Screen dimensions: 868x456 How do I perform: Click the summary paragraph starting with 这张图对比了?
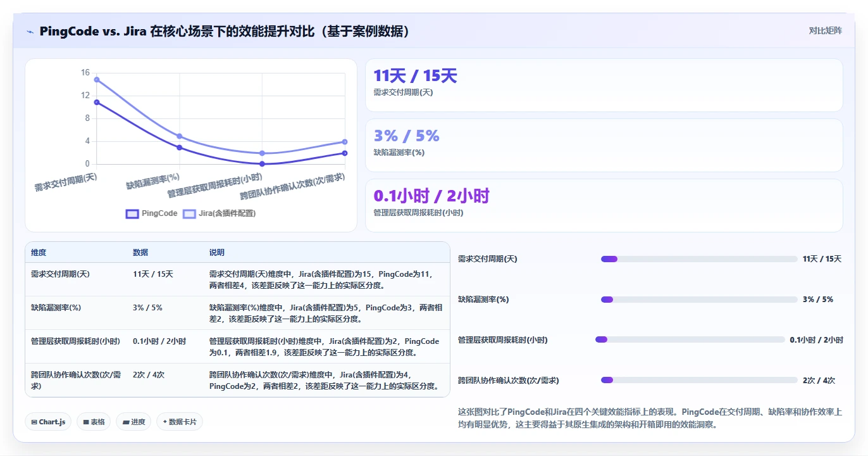coord(650,419)
